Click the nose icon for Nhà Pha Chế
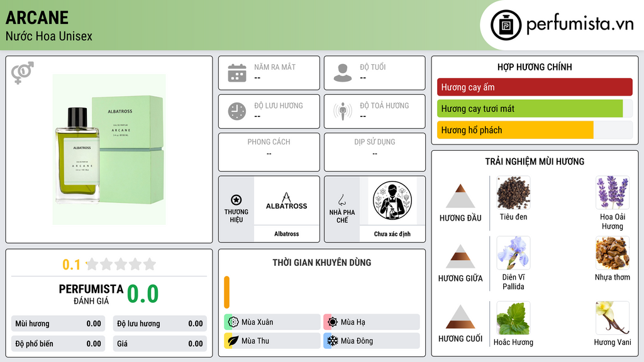The width and height of the screenshot is (644, 362). (x=341, y=200)
